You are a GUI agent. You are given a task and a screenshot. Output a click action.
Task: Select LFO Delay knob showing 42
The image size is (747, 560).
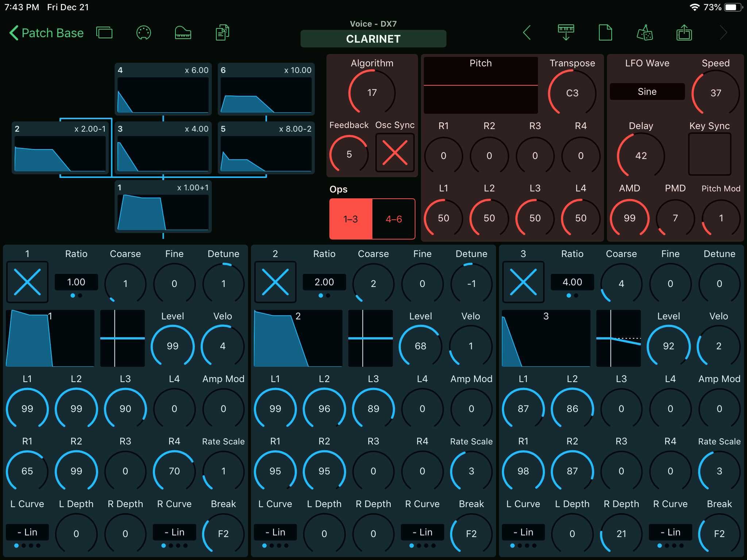click(641, 156)
